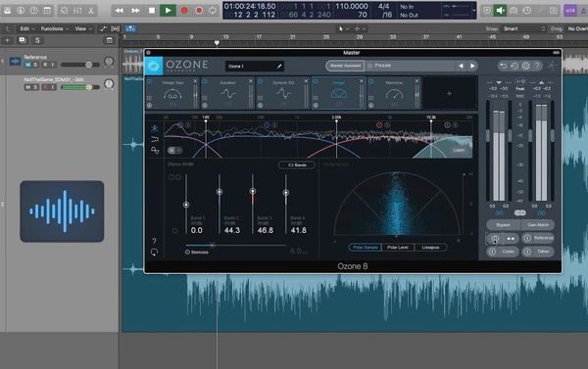This screenshot has height=369, width=588.
Task: Click the Learn button on spectrum
Action: (x=459, y=150)
